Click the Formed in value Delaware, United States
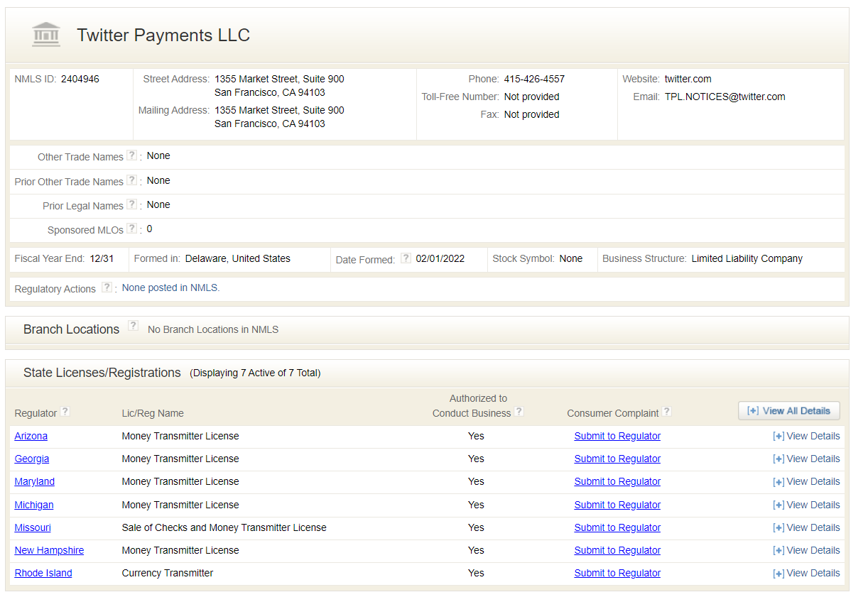The width and height of the screenshot is (868, 597). coord(238,258)
